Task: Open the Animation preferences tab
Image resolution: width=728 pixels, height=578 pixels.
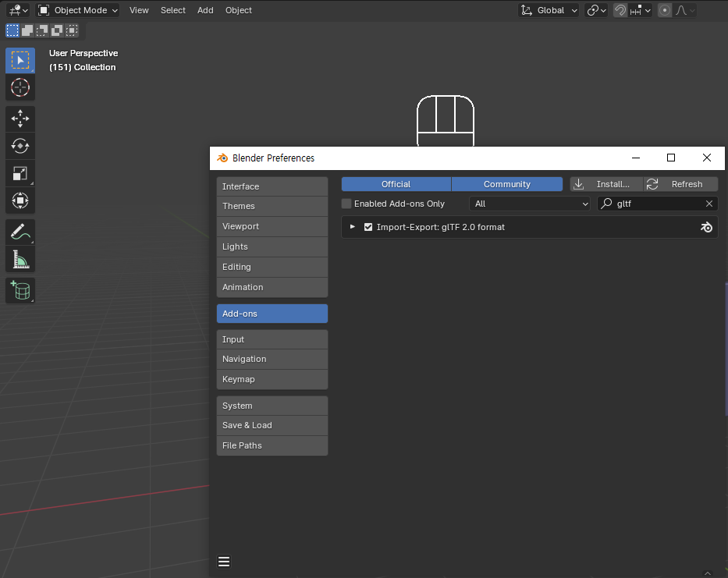Action: (x=272, y=287)
